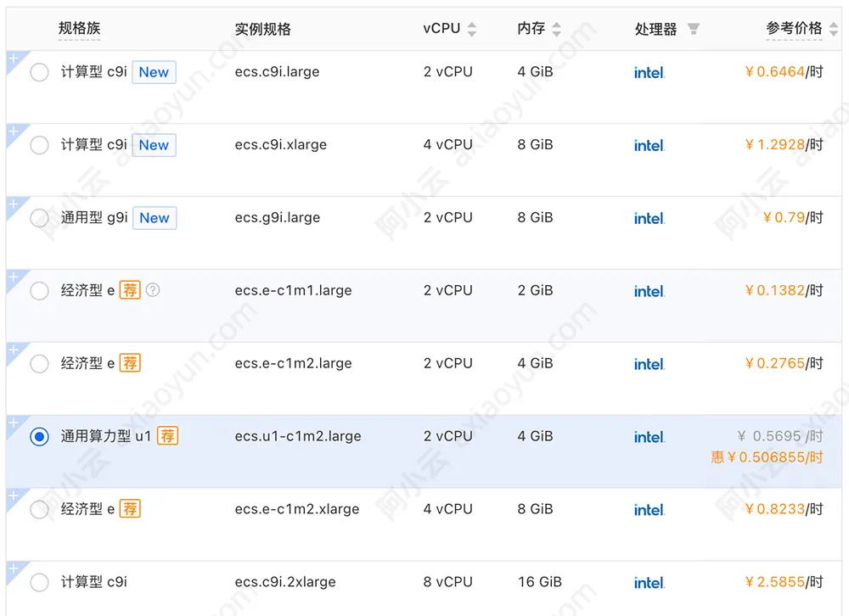The image size is (849, 616).
Task: Select radio button for ecs.g9i.large
Action: point(39,218)
